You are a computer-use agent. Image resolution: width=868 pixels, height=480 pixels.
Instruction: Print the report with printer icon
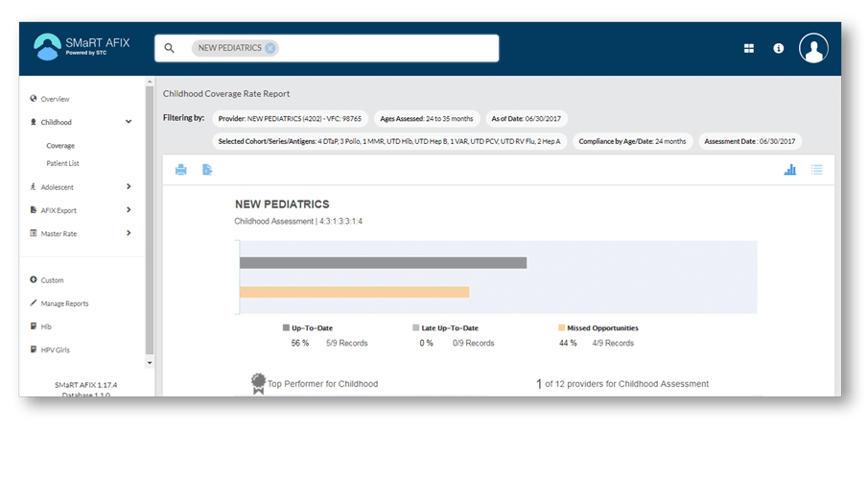181,170
